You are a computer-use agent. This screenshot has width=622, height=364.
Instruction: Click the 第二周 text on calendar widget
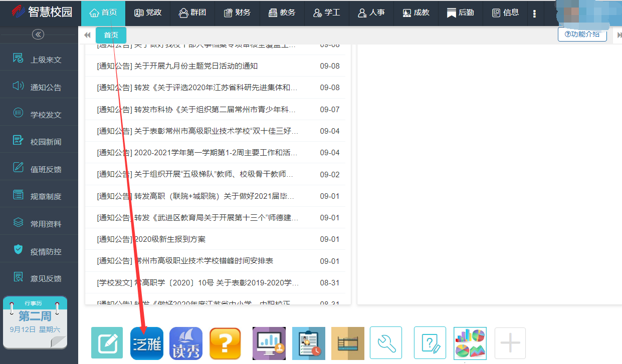(x=35, y=316)
